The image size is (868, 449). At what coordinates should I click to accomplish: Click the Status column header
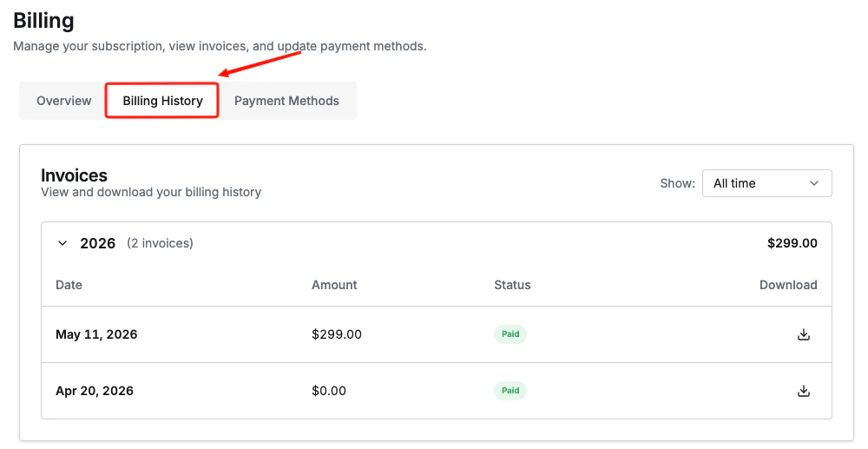click(512, 285)
